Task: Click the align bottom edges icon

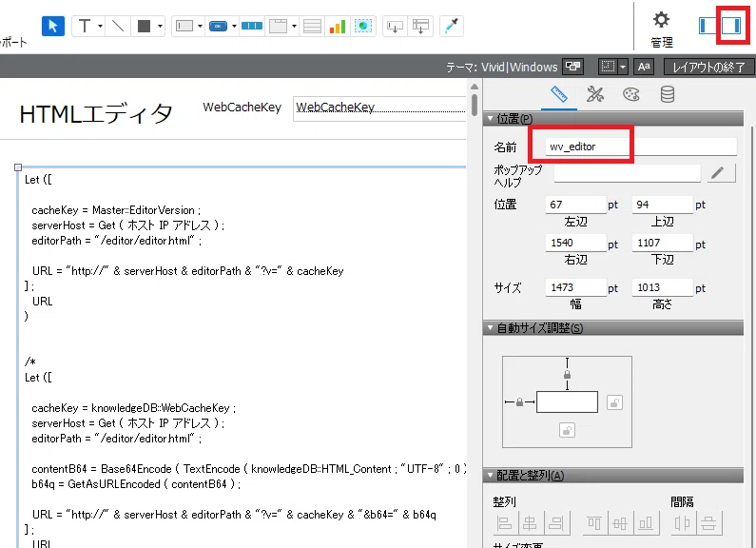Action: point(646,523)
